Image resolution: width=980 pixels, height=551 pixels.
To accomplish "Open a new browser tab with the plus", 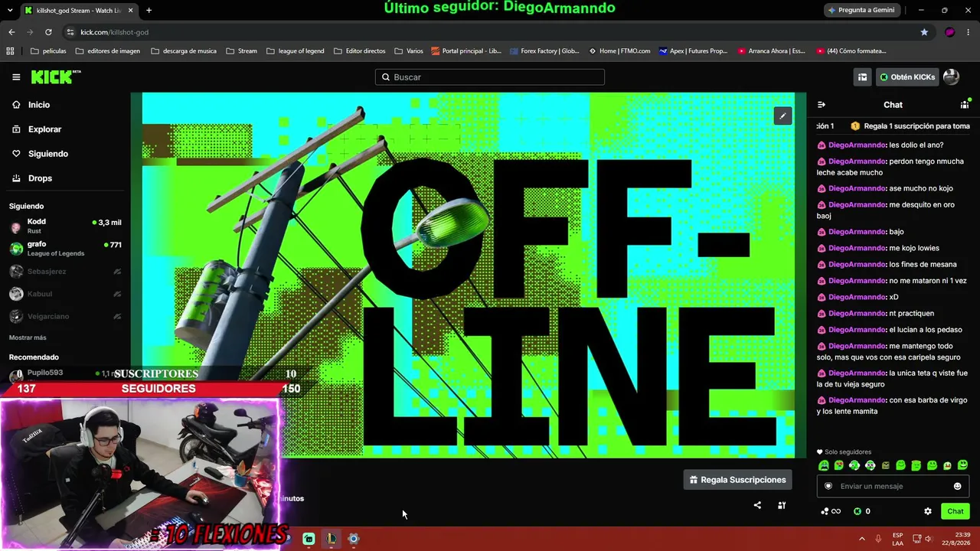I will [149, 11].
